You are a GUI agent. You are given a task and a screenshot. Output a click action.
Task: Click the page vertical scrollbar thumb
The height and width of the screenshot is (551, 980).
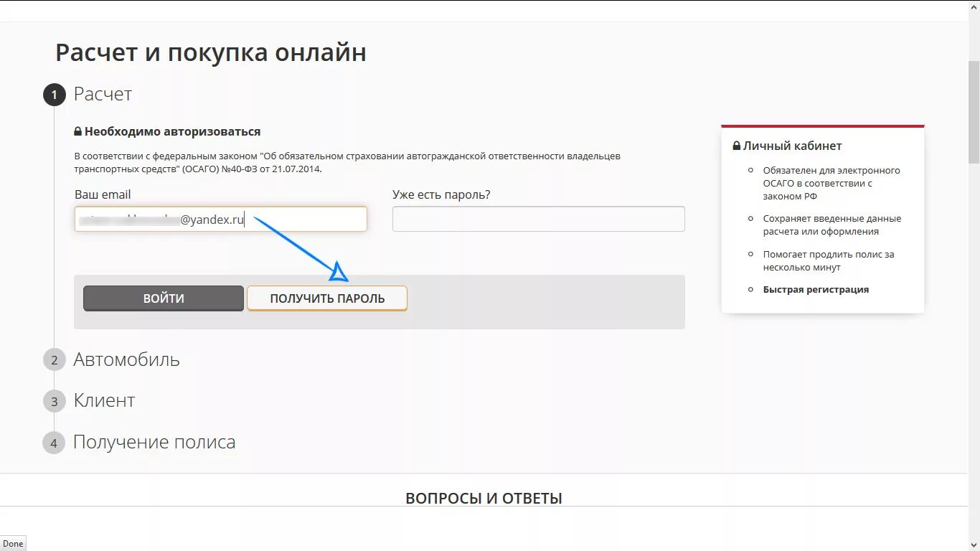click(974, 111)
